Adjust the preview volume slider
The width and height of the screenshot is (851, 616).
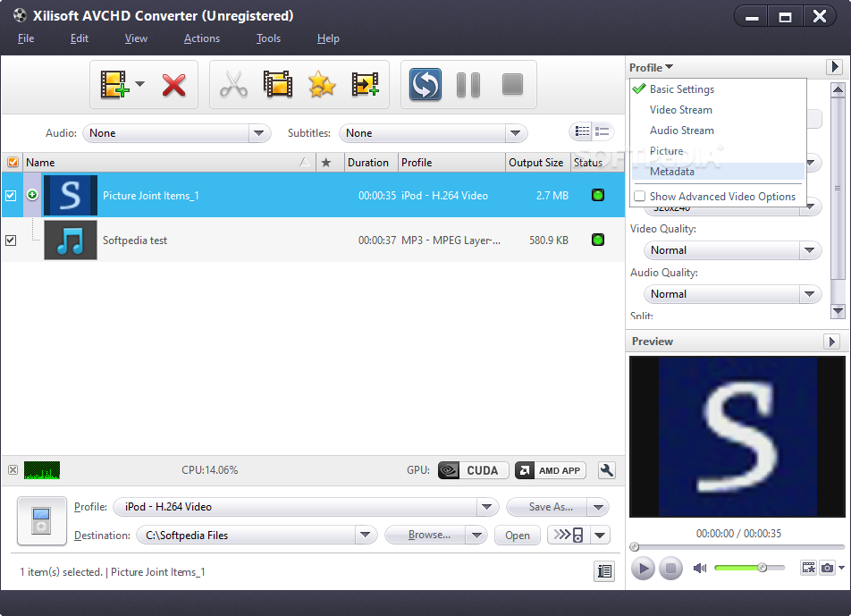coord(749,568)
